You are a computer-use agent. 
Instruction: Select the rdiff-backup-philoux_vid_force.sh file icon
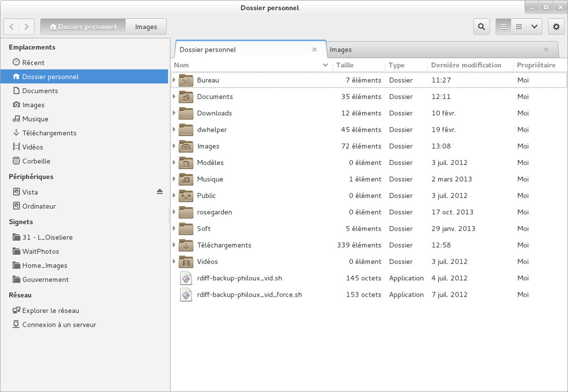point(186,295)
